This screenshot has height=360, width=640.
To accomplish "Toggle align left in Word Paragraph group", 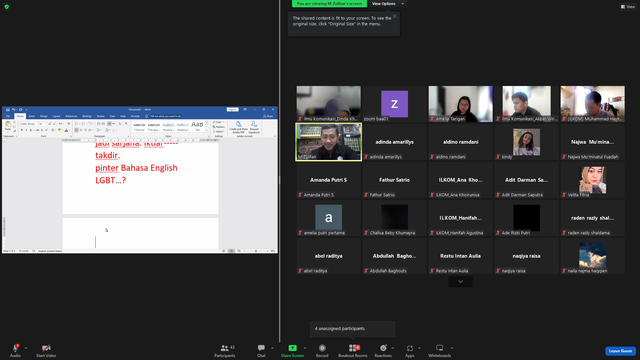I will click(76, 130).
